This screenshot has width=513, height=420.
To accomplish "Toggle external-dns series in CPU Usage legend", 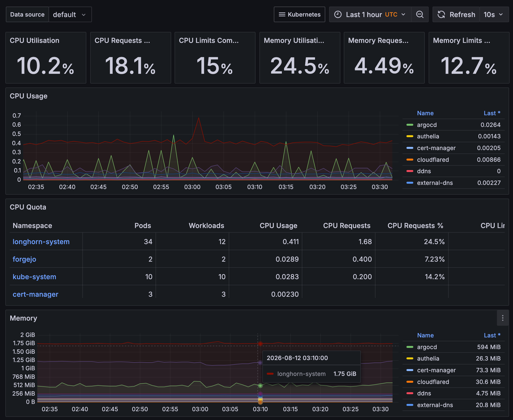I will [435, 183].
